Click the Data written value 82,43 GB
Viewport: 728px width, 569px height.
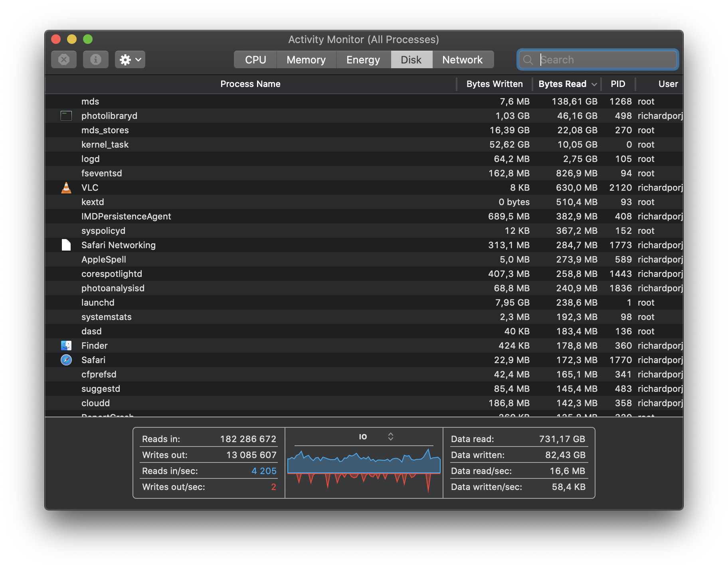(x=566, y=455)
